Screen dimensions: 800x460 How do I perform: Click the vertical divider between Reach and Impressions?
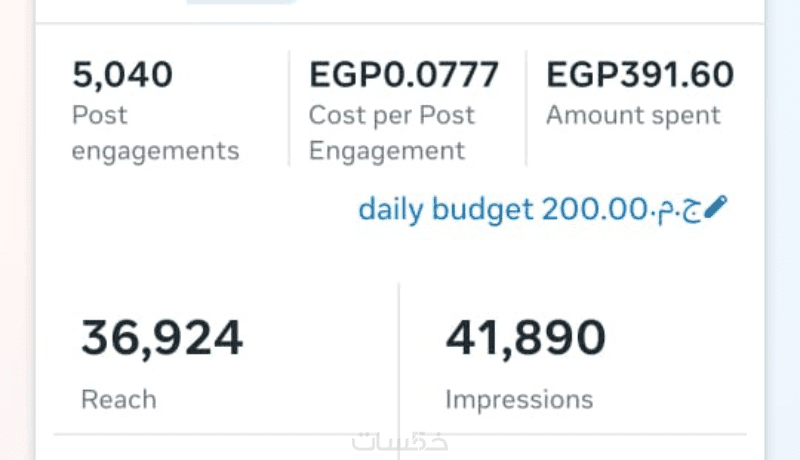pos(399,360)
